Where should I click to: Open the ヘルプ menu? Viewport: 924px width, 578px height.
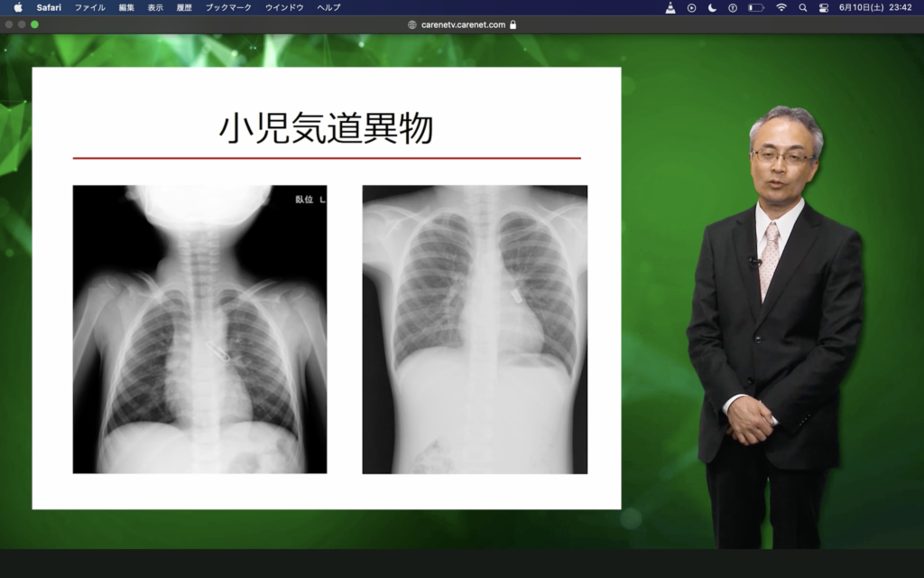(328, 7)
